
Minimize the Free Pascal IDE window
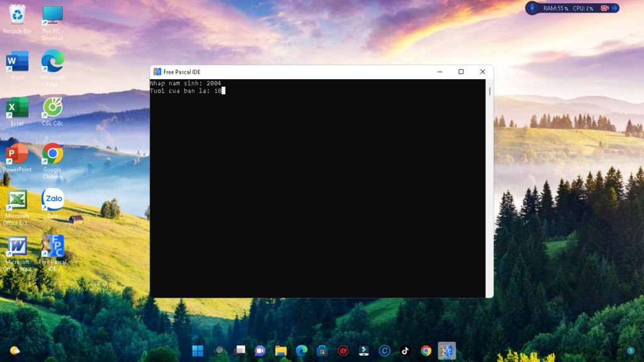point(440,72)
